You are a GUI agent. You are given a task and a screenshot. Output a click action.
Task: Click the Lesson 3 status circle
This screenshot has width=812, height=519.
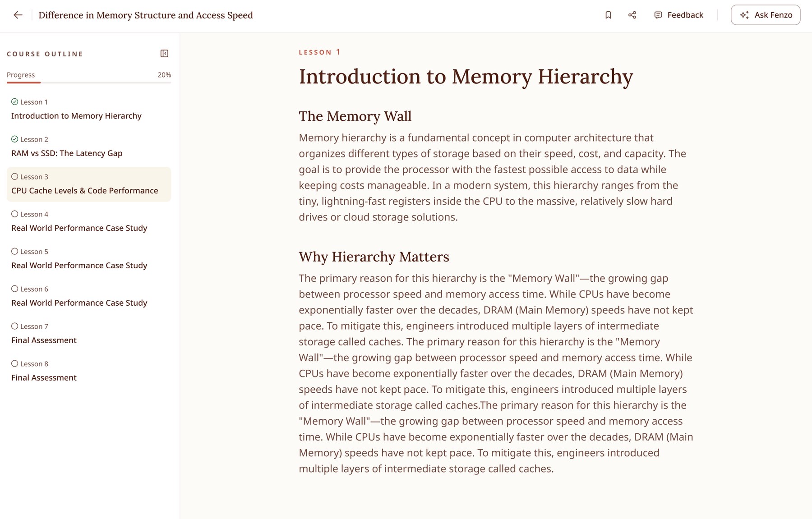(15, 176)
